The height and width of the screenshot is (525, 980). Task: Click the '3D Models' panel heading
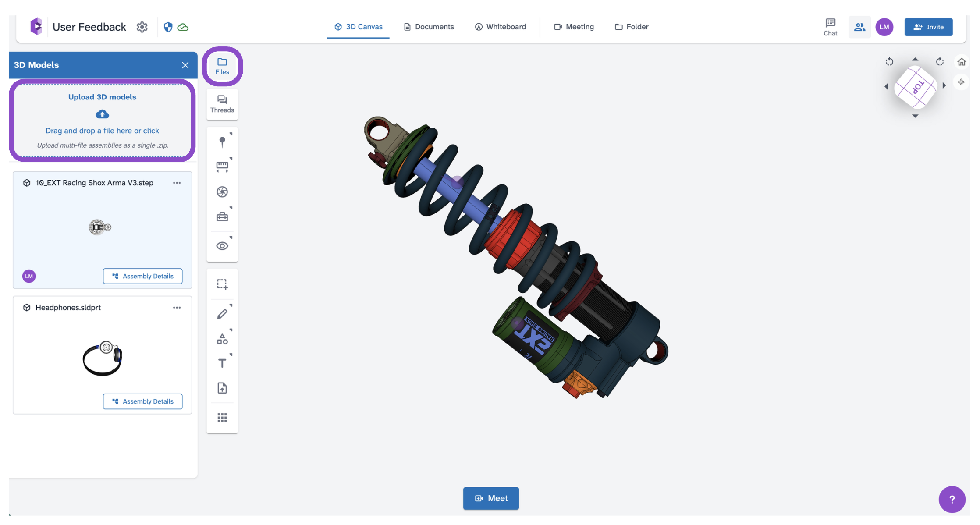(x=36, y=65)
